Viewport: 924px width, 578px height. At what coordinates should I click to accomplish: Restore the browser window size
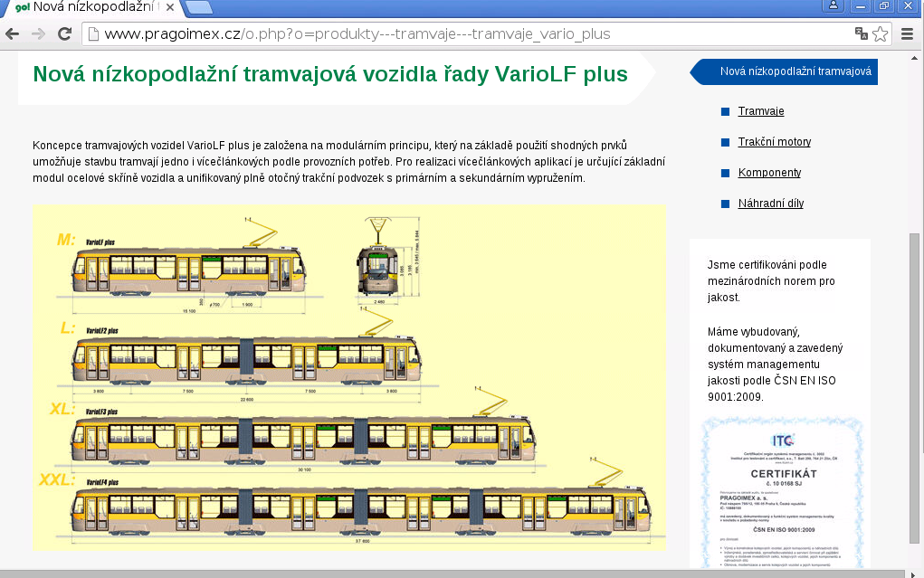884,5
